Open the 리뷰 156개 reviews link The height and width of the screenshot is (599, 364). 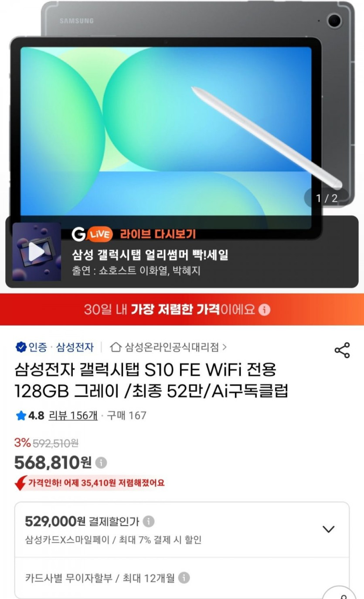(x=73, y=415)
